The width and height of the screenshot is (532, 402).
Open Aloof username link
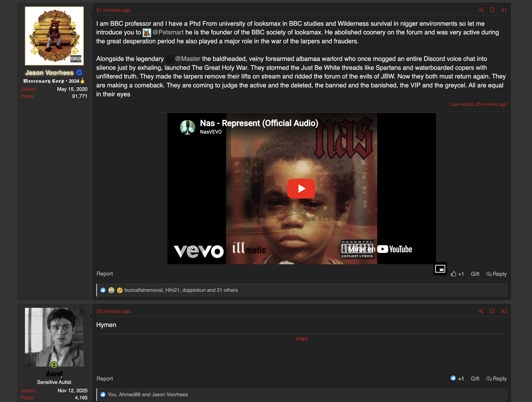[54, 374]
